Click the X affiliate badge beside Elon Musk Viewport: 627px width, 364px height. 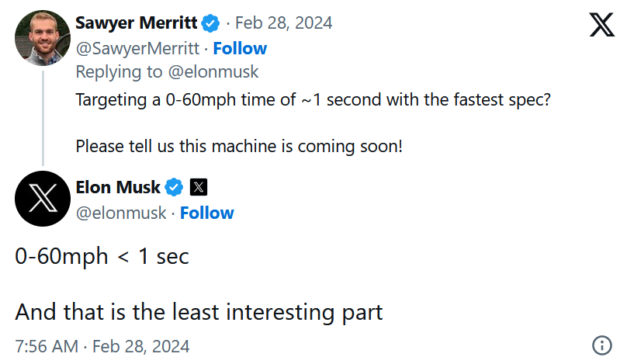(199, 187)
